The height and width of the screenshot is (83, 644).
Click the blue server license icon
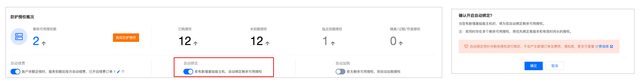[x=19, y=37]
